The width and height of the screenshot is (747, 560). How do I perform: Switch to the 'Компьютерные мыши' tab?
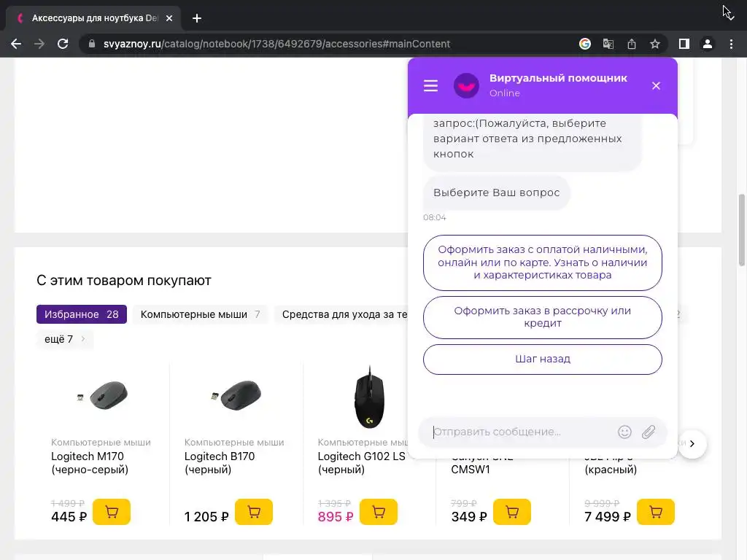tap(200, 314)
